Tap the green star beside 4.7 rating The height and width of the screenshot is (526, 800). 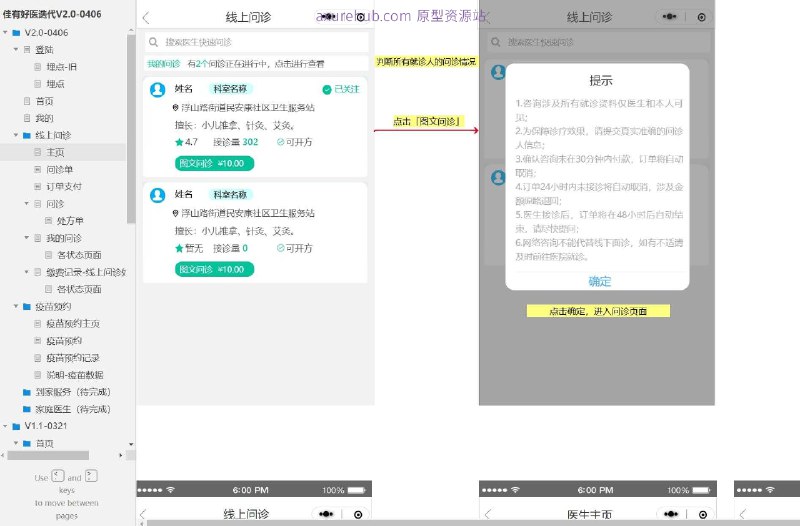tap(179, 142)
